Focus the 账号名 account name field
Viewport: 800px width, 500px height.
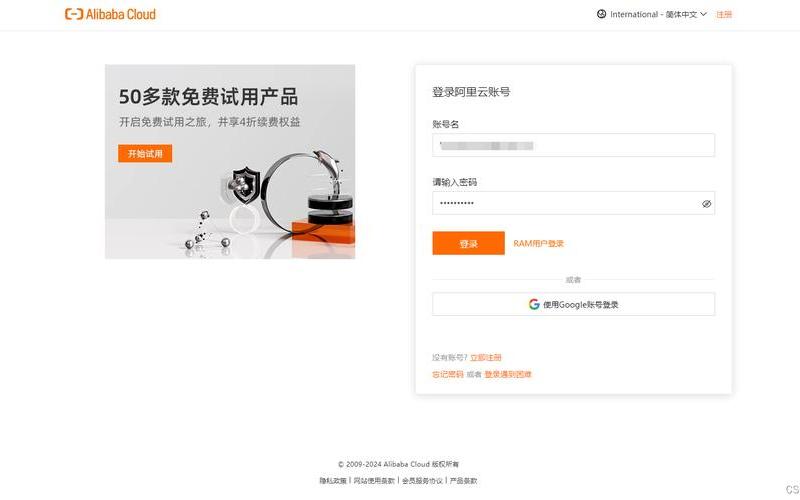click(573, 145)
